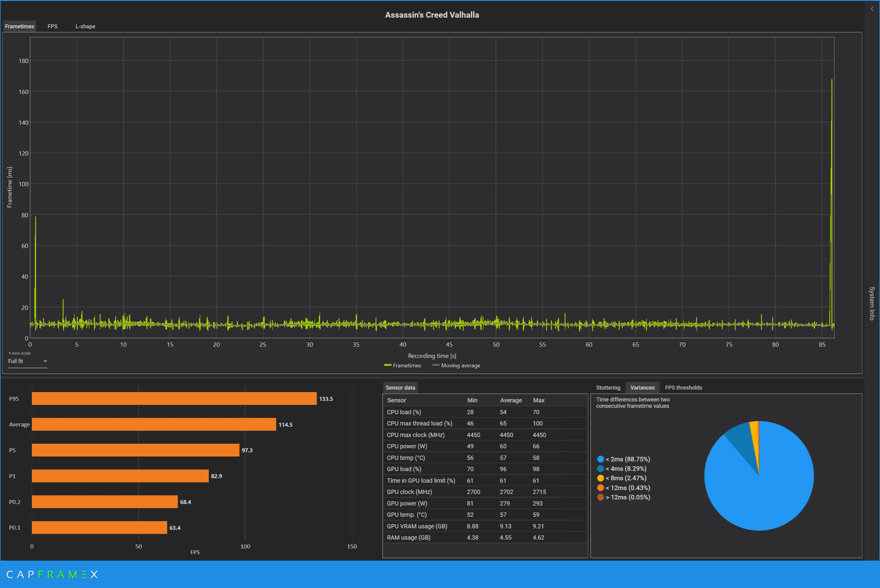Select the GPU VRAM usage (GB) row

(x=485, y=526)
